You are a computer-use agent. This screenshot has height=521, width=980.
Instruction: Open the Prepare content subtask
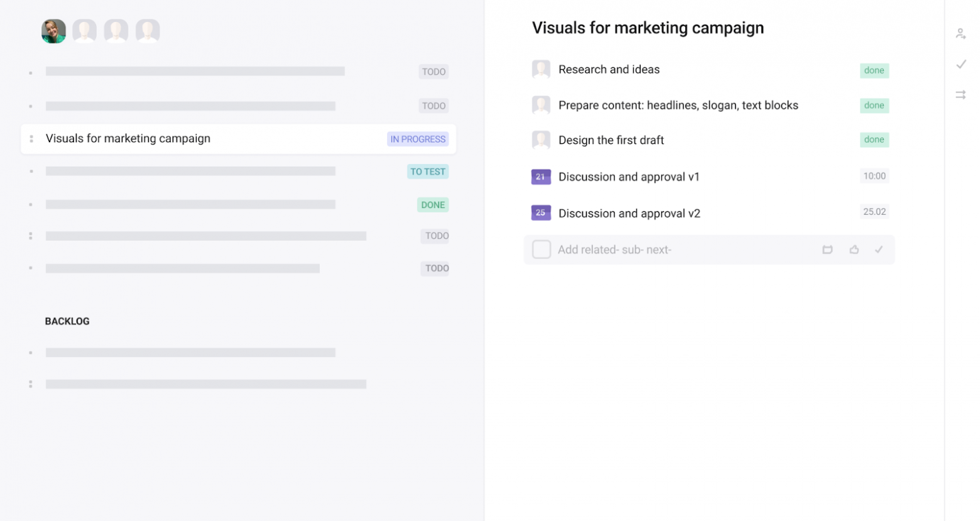678,106
